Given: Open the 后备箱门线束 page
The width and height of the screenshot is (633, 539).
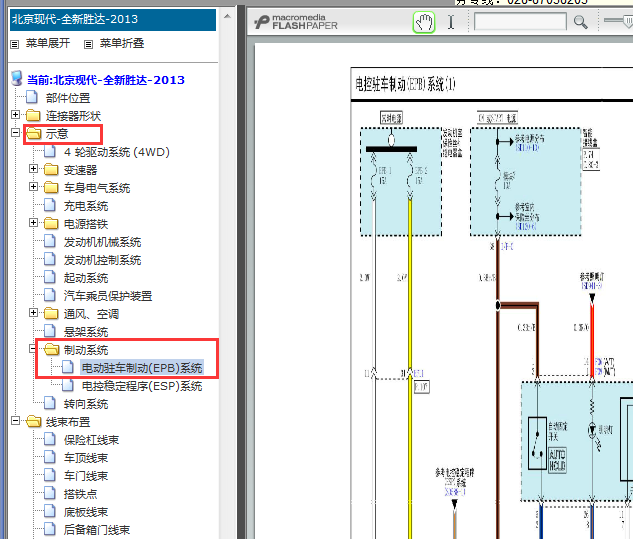Looking at the screenshot, I should tap(97, 530).
